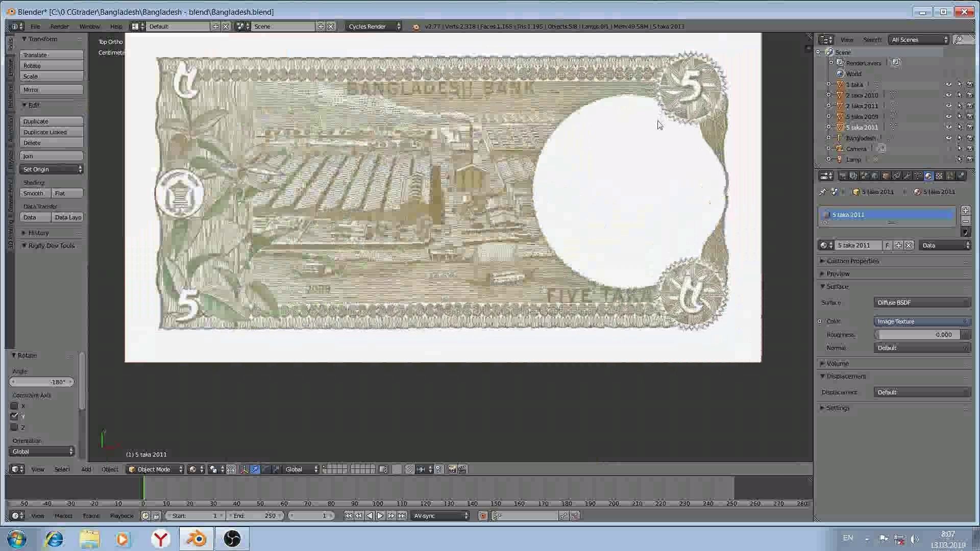980x551 pixels.
Task: Open the Render Layers properties tab
Action: pos(853,176)
